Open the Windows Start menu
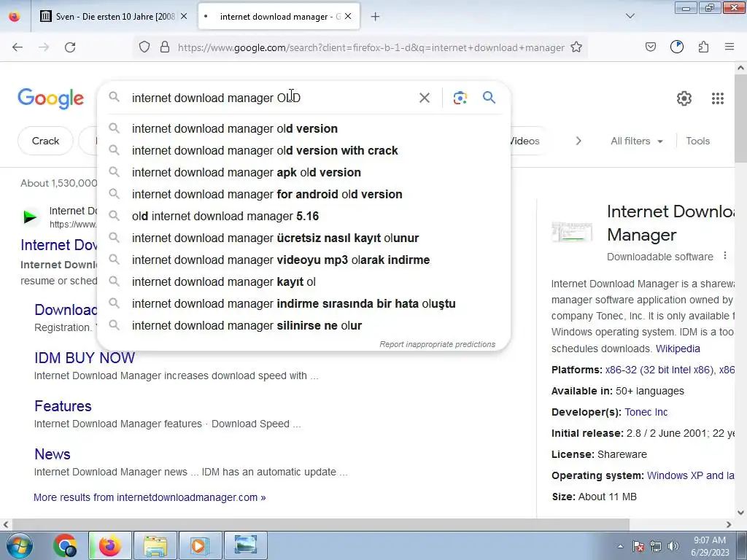The width and height of the screenshot is (747, 560). tap(19, 545)
